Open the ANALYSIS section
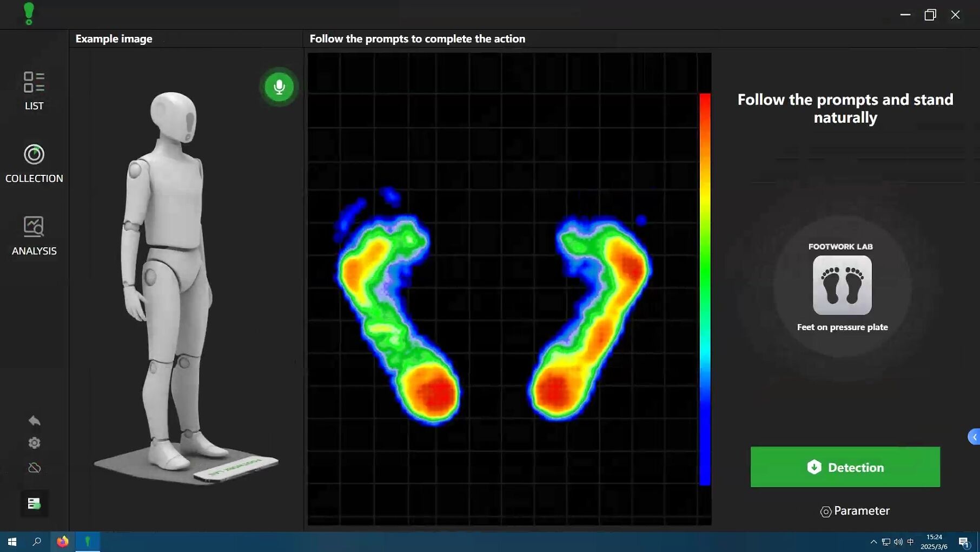 pyautogui.click(x=34, y=236)
